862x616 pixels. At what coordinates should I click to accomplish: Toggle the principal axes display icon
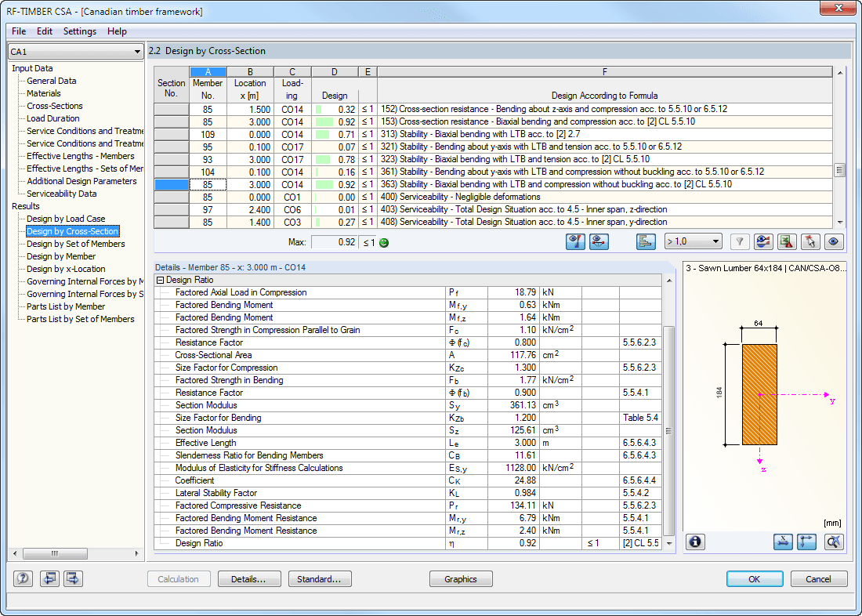[x=806, y=542]
